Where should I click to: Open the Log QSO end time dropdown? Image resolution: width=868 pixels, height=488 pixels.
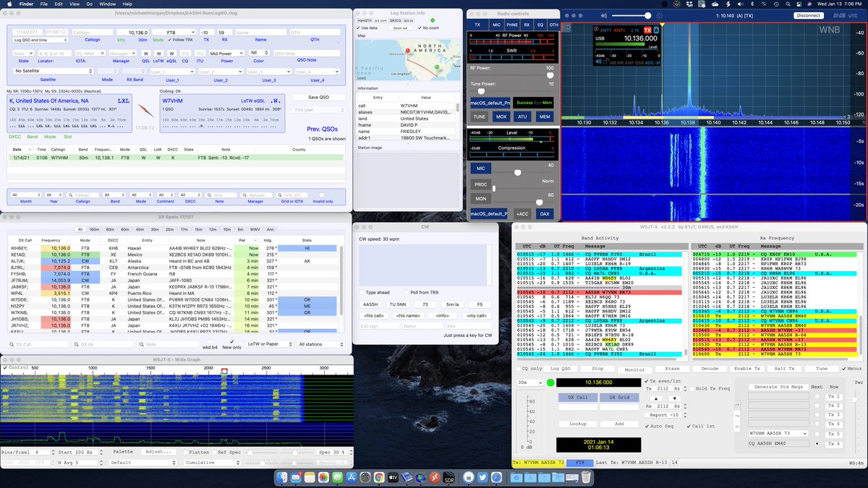click(x=41, y=40)
